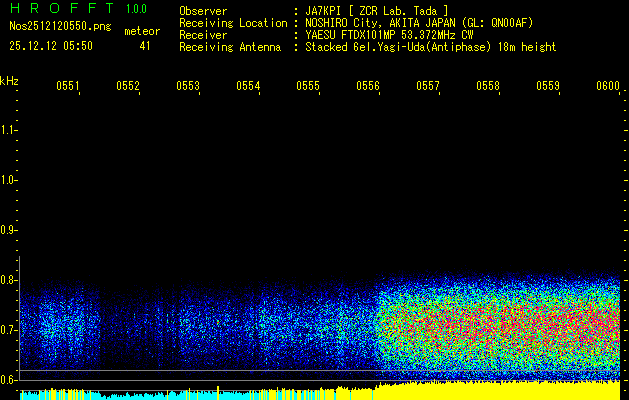Select the 0558 time tick label
This screenshot has width=629, height=400.
[x=488, y=87]
